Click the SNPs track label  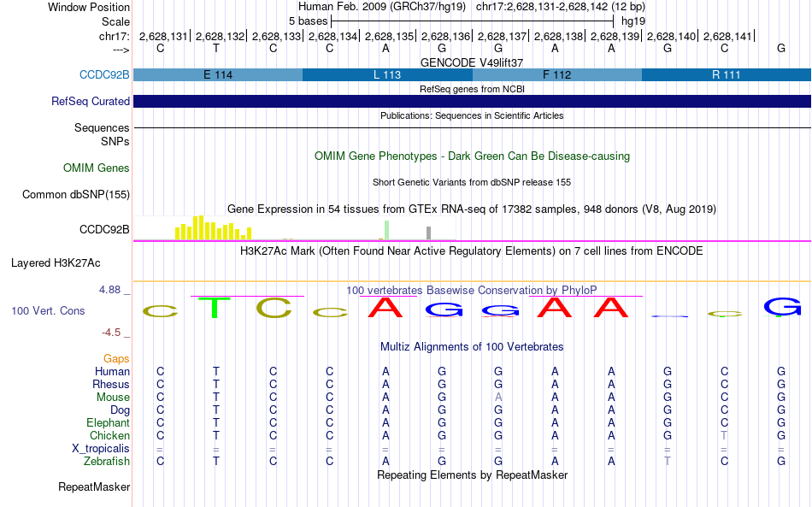pos(115,141)
